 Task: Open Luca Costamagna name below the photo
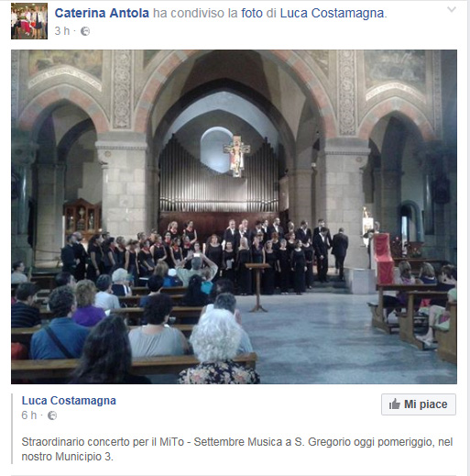pos(69,401)
